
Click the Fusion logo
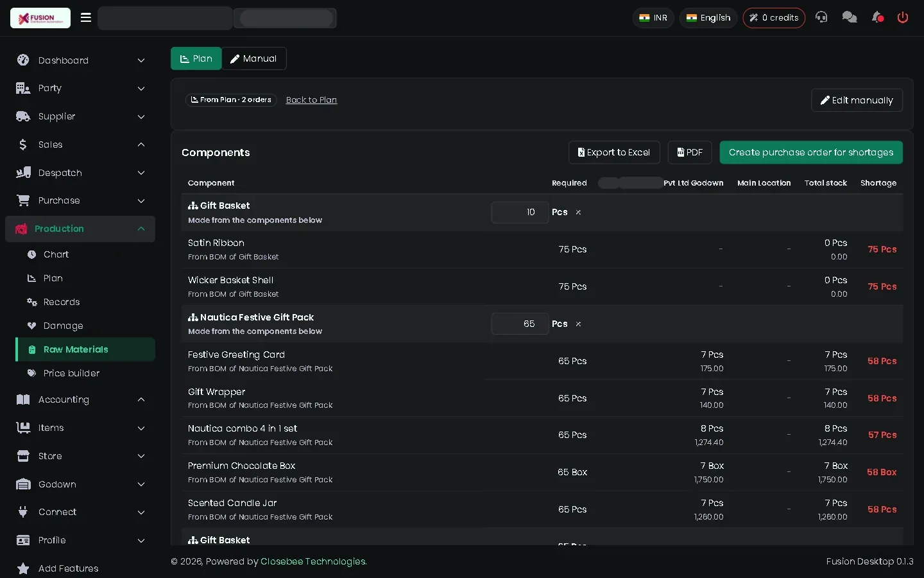pyautogui.click(x=40, y=18)
